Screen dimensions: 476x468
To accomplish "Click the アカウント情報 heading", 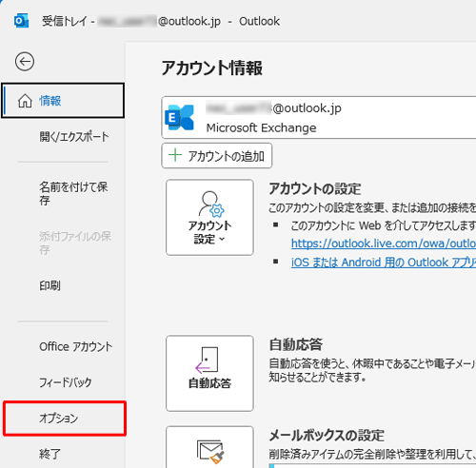I will (212, 68).
